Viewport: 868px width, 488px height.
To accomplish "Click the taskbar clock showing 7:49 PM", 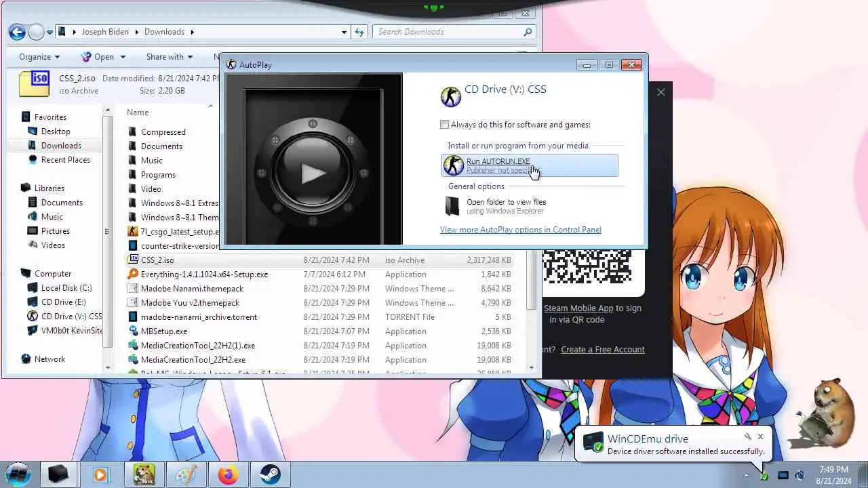I will point(833,475).
